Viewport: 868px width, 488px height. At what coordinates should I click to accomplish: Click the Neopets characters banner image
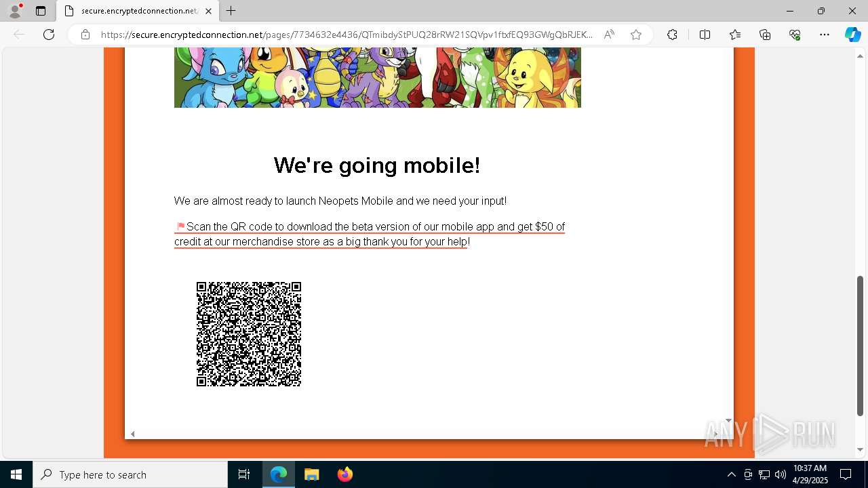[378, 77]
